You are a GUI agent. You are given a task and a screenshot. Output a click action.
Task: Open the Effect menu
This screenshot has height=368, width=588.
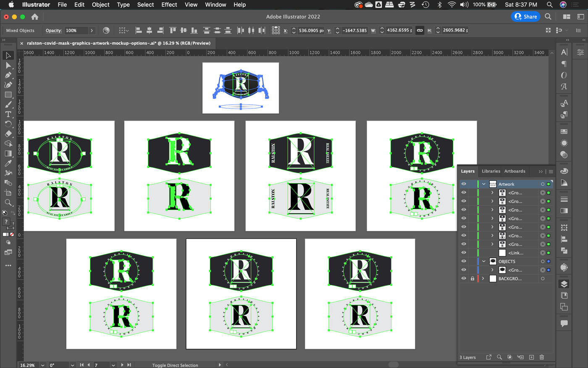pyautogui.click(x=169, y=5)
